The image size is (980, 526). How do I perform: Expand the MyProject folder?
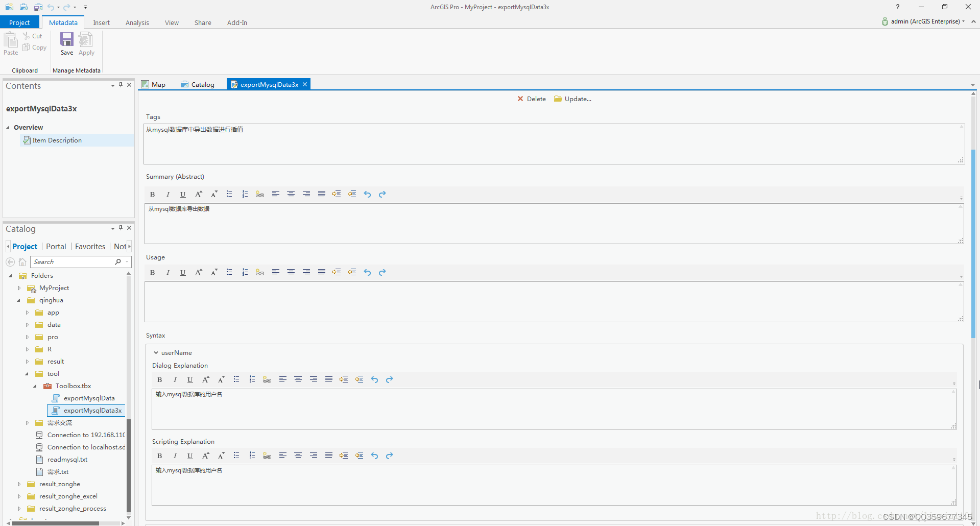(19, 288)
